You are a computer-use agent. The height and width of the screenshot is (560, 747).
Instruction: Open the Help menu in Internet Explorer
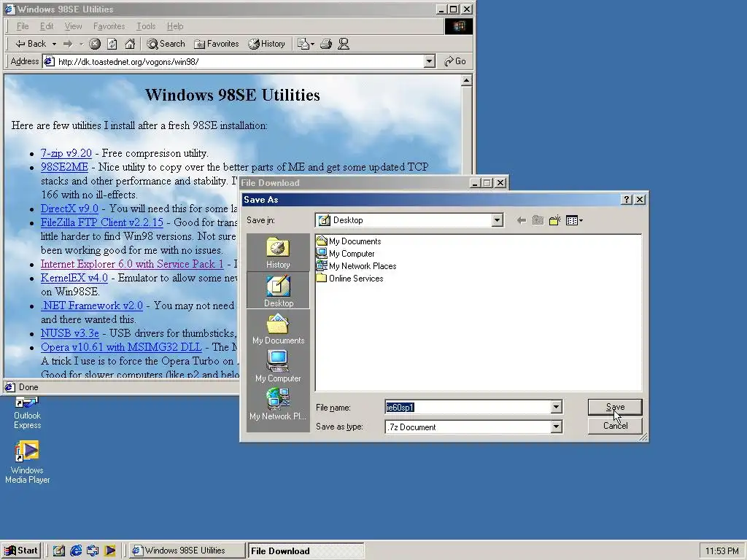(x=175, y=26)
